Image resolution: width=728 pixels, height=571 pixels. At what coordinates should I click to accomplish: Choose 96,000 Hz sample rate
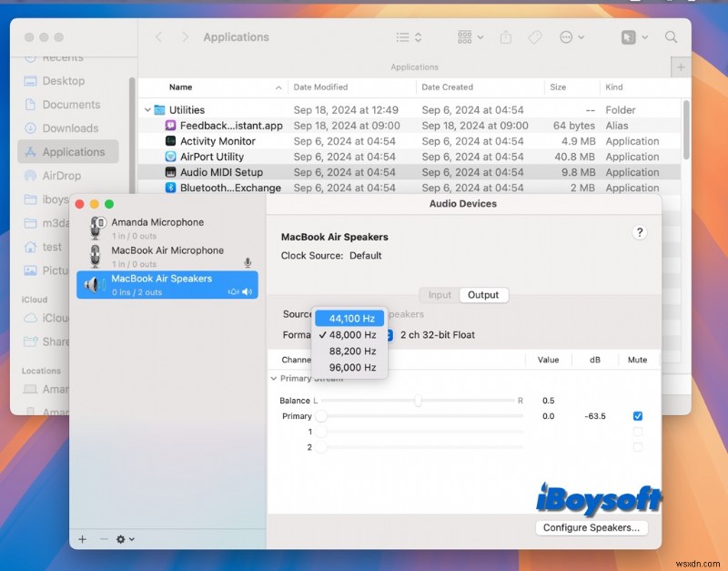(349, 368)
